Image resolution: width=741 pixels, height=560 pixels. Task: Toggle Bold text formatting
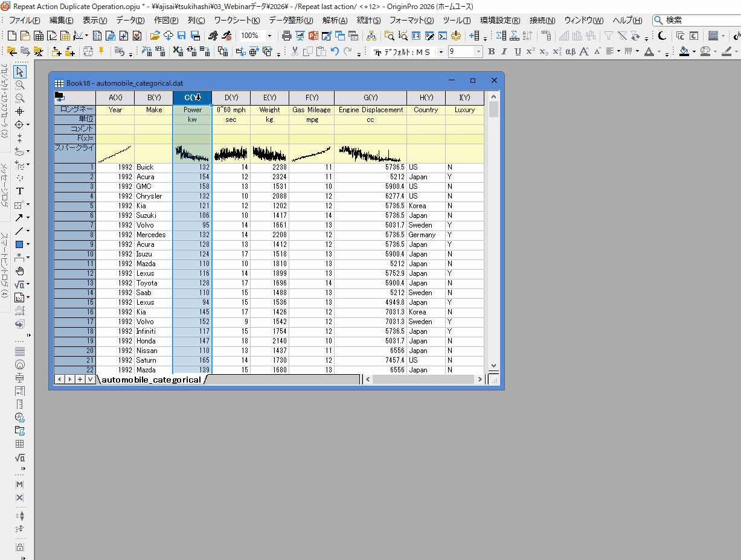(x=491, y=51)
